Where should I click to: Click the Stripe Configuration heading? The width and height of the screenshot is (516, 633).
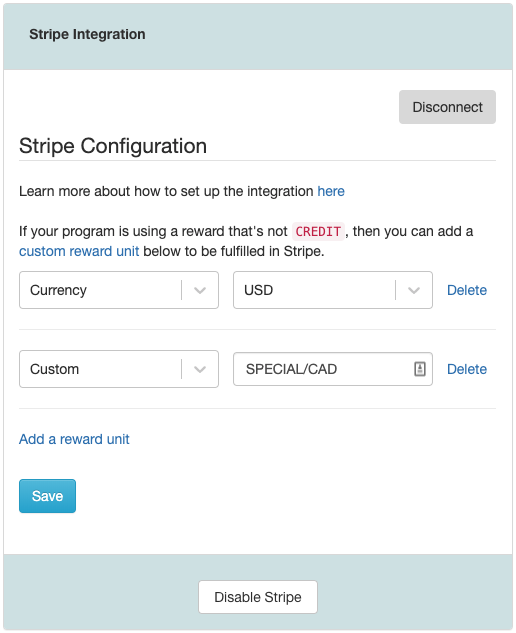pyautogui.click(x=113, y=146)
